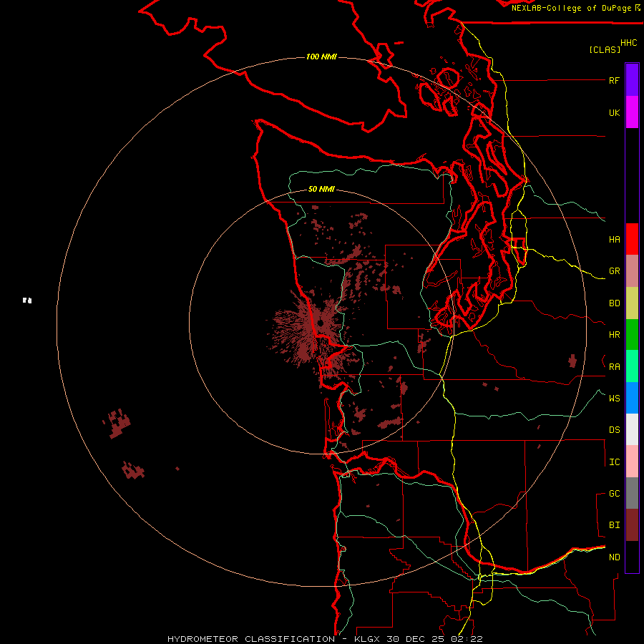Click the DS legend label

614,430
